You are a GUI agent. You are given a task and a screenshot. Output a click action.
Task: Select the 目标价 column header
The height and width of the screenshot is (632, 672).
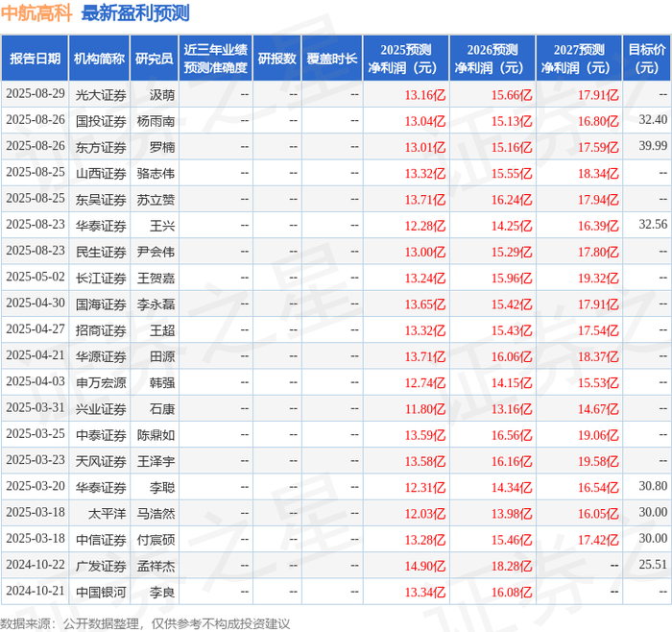647,59
